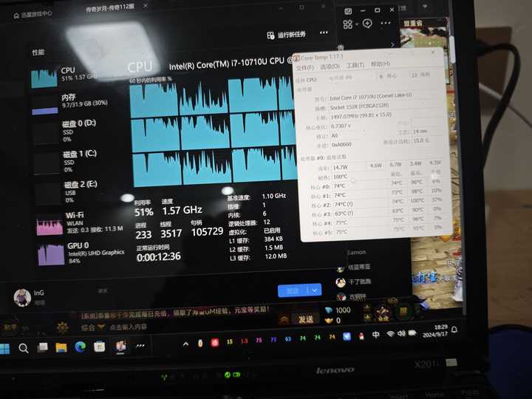Click the red tray application icon

pos(215,343)
